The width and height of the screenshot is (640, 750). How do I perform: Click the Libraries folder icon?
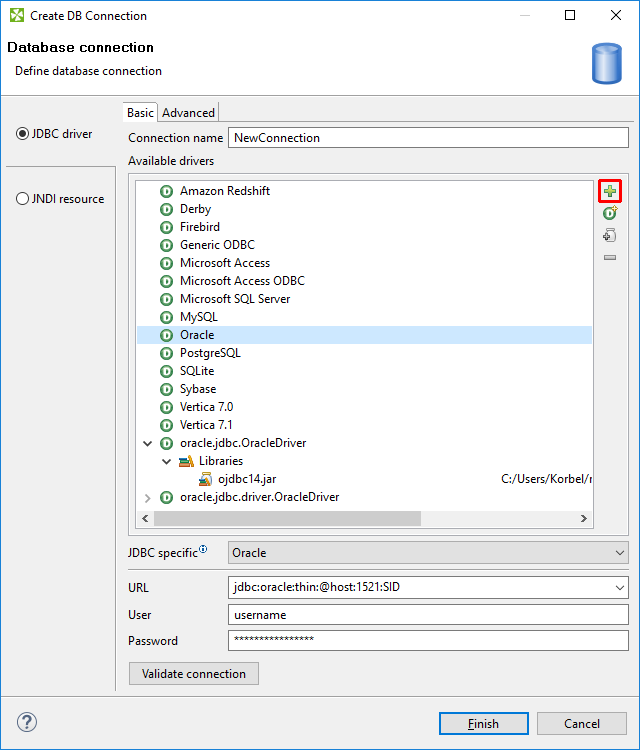pyautogui.click(x=185, y=461)
